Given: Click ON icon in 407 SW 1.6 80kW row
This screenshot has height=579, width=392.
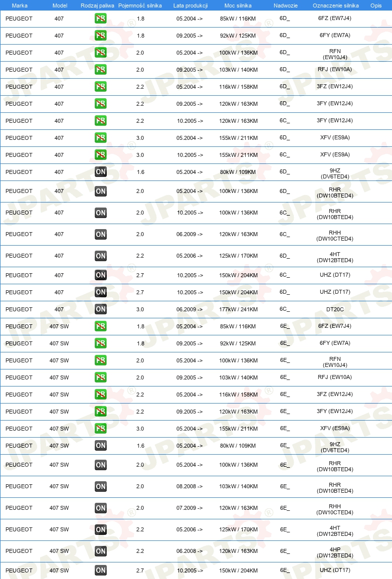Looking at the screenshot, I should point(100,446).
